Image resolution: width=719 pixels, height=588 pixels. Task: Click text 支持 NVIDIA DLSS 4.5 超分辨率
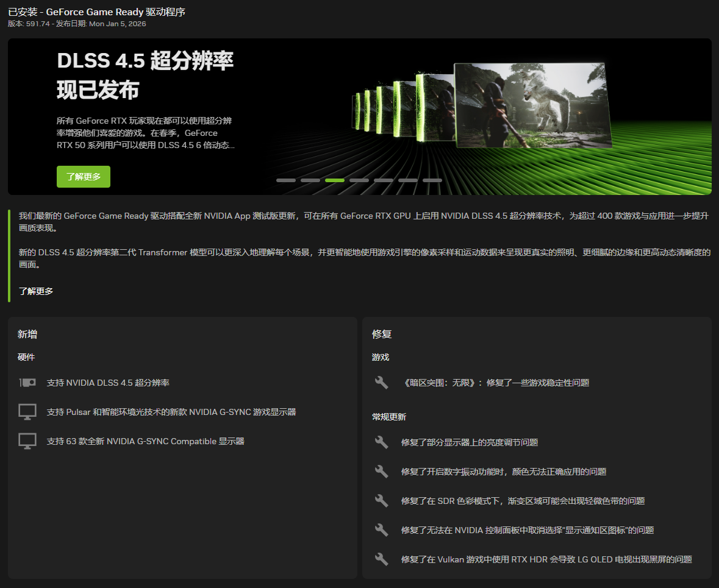pyautogui.click(x=108, y=383)
